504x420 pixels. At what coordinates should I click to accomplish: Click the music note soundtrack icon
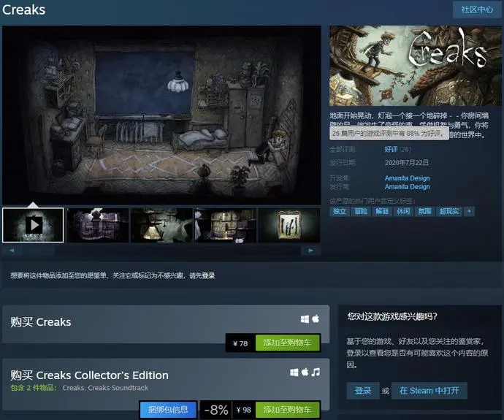[316, 373]
